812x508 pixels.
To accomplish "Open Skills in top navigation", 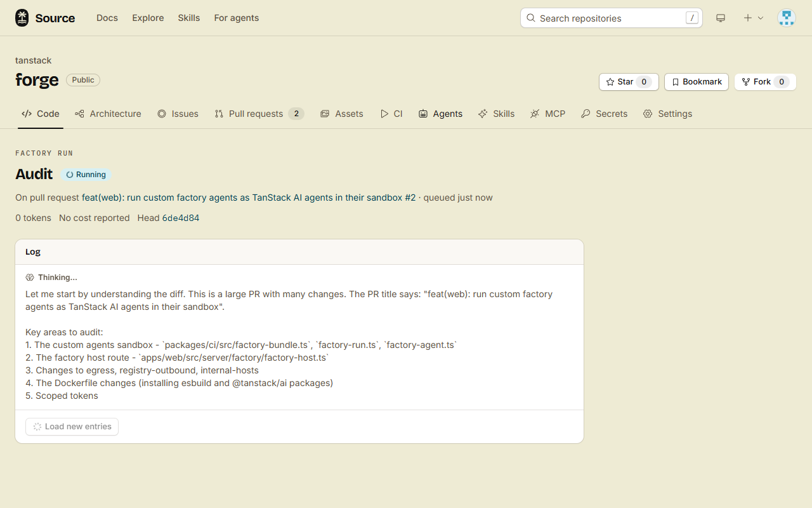I will click(189, 18).
